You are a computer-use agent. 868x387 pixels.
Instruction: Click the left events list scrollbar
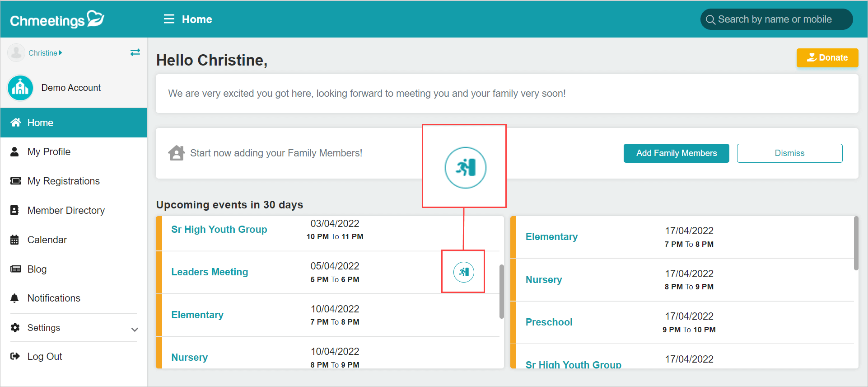(501, 292)
